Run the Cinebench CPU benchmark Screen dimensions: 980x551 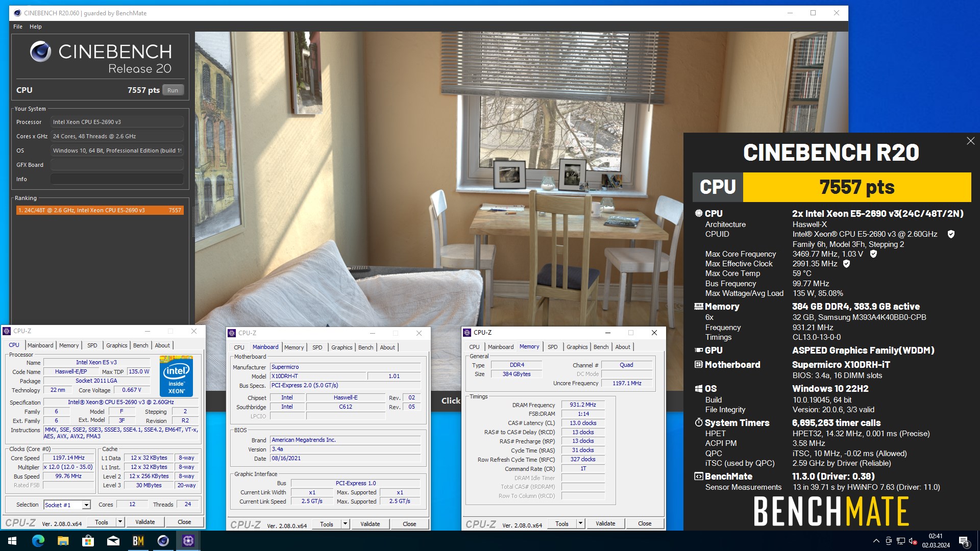[173, 90]
